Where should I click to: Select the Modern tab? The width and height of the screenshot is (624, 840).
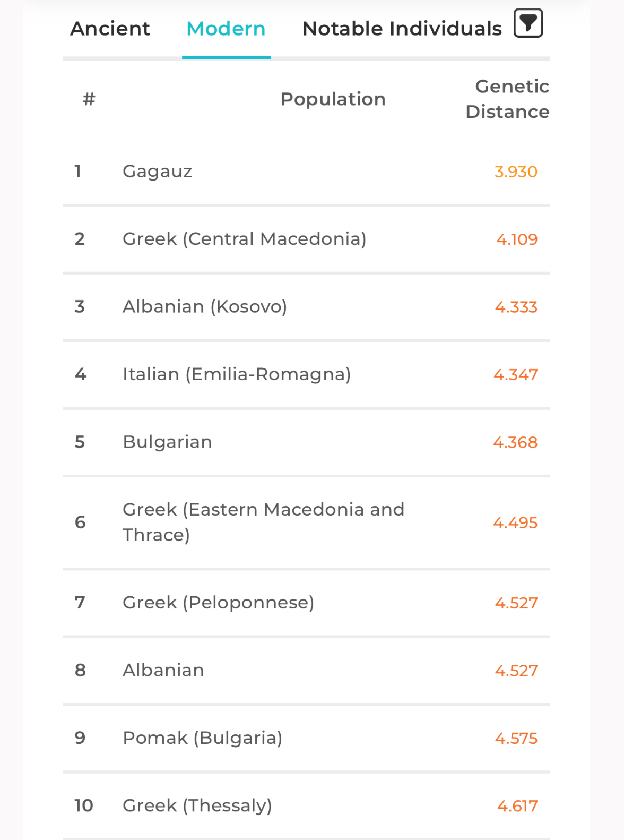point(226,29)
